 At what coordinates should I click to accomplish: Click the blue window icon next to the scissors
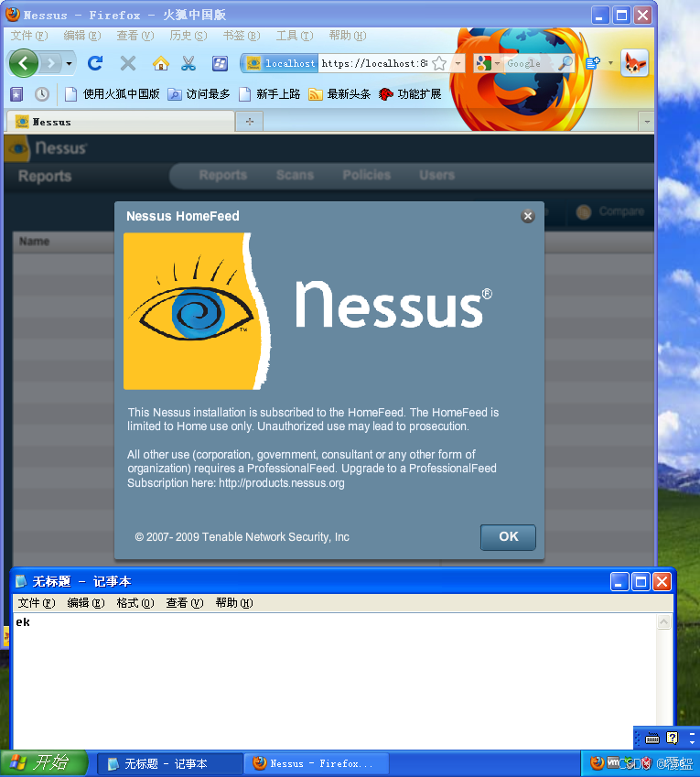point(220,63)
